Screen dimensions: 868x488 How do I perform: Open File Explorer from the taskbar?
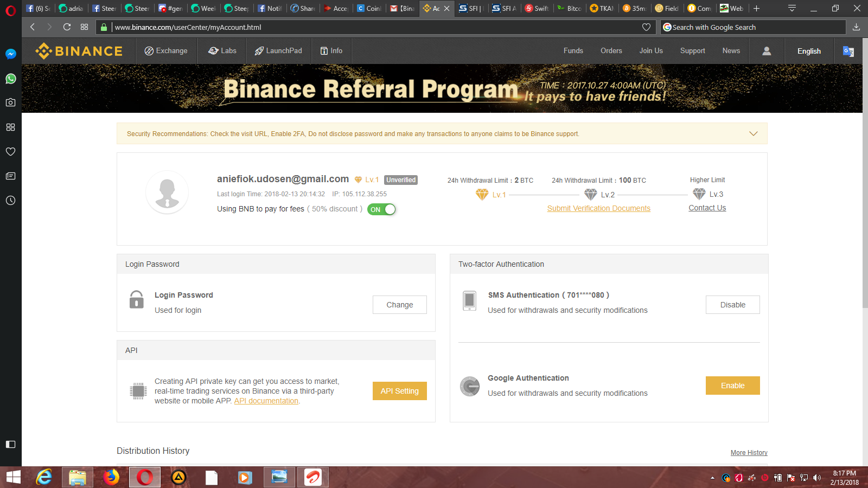pos(78,477)
